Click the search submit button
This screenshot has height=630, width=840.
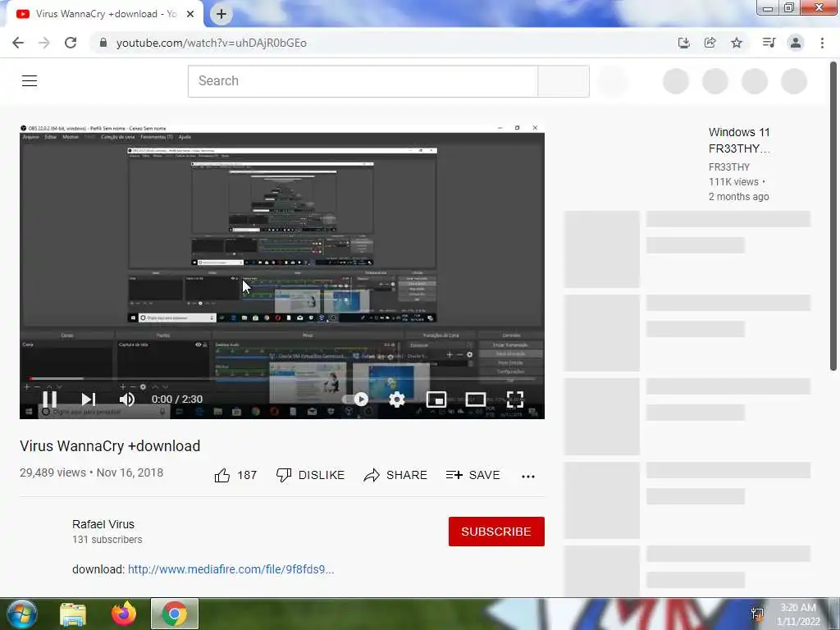click(x=564, y=81)
